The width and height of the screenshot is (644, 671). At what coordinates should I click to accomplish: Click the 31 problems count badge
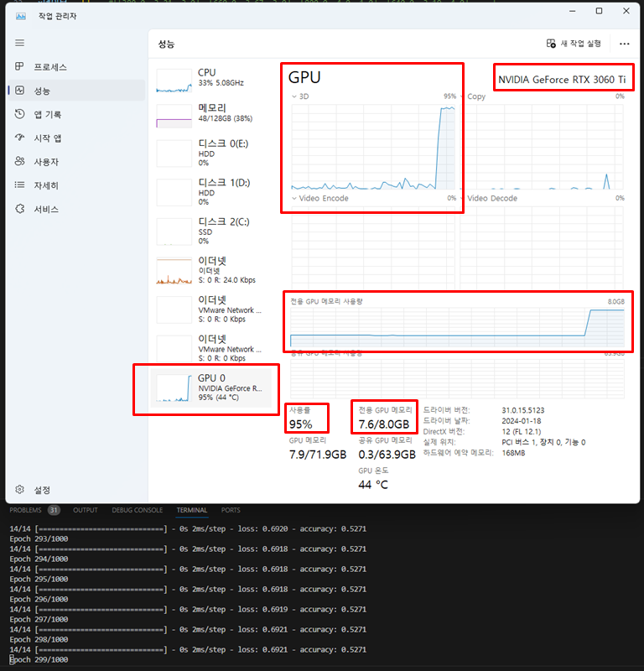(x=54, y=510)
